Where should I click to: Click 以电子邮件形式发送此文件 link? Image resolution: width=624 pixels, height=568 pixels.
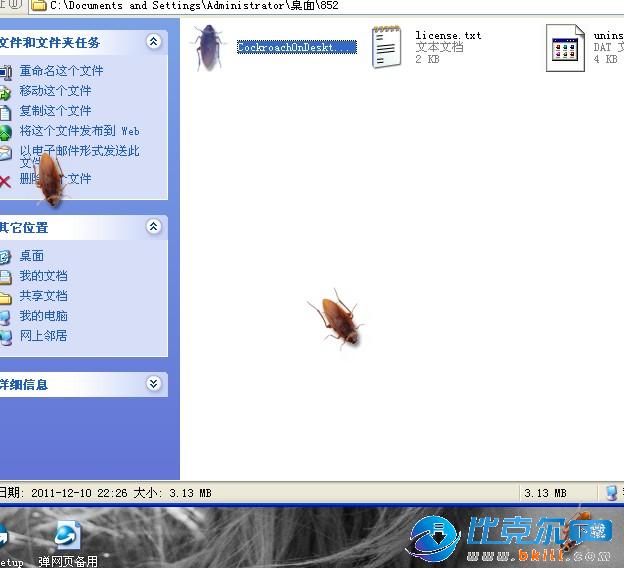pos(79,151)
